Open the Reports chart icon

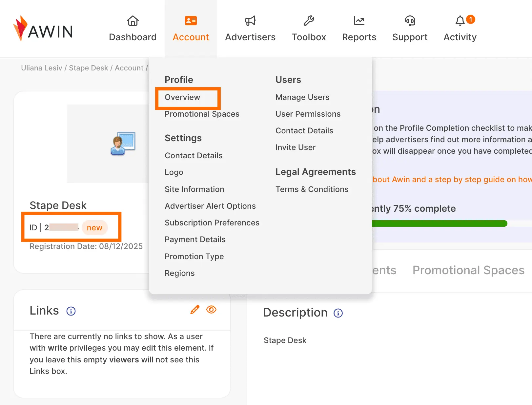click(359, 21)
